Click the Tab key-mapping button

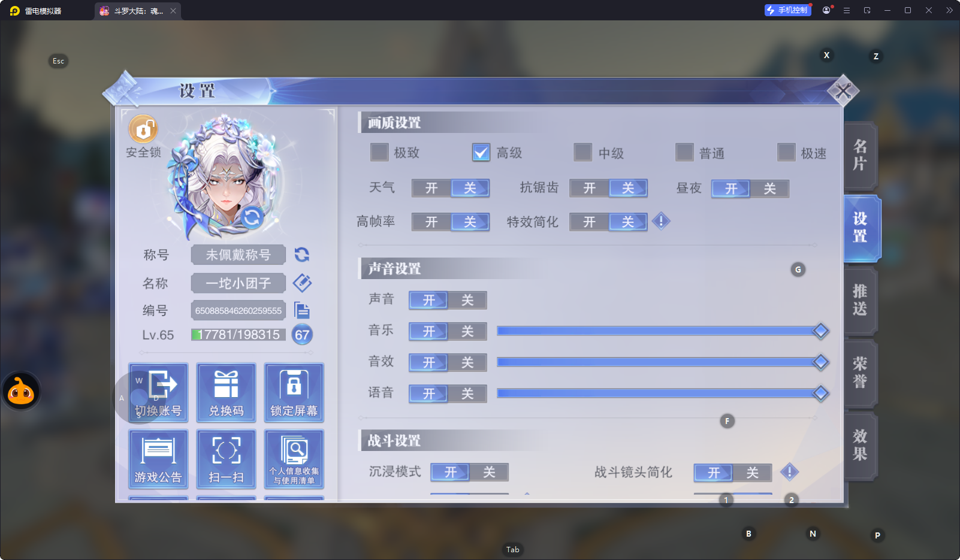pyautogui.click(x=512, y=549)
